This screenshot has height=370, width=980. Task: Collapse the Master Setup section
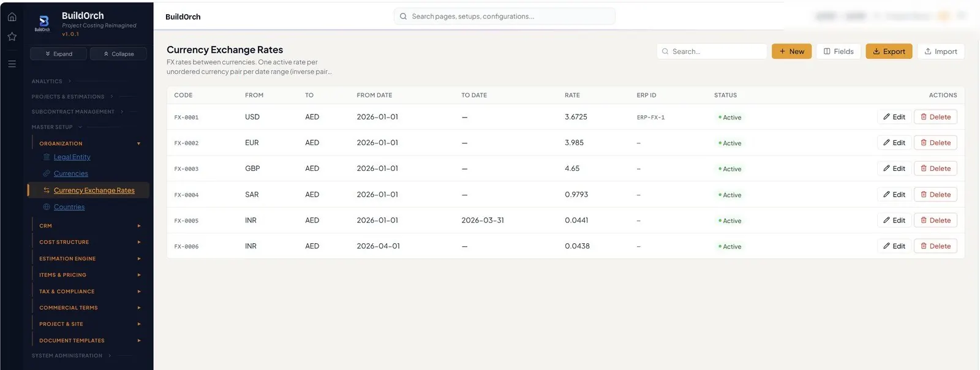click(x=56, y=127)
